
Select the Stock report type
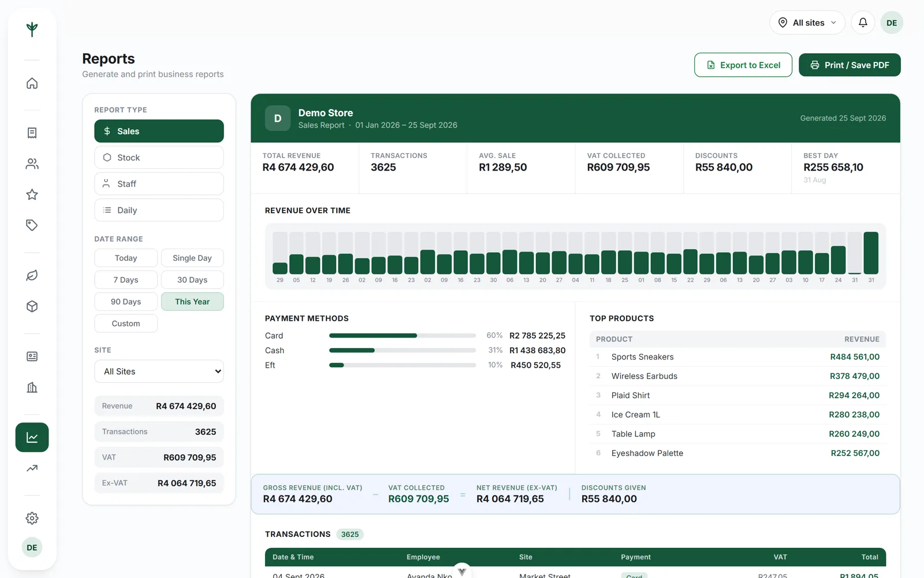coord(159,157)
